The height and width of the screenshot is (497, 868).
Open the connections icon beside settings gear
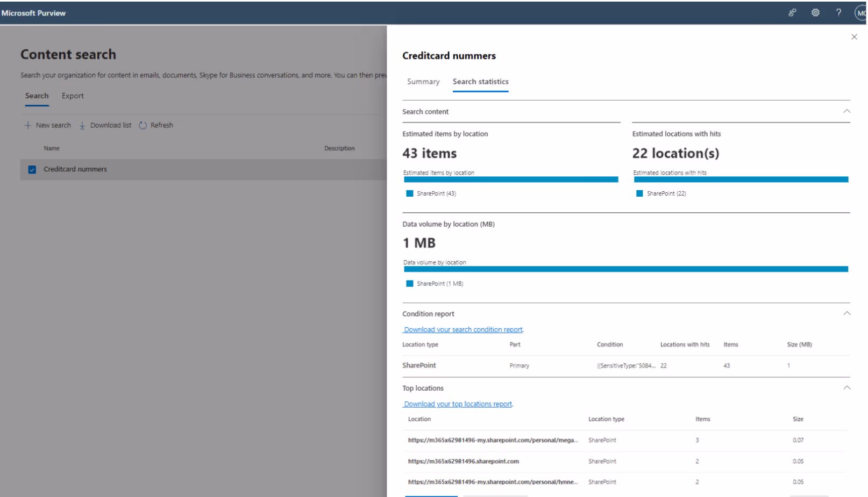click(x=792, y=12)
